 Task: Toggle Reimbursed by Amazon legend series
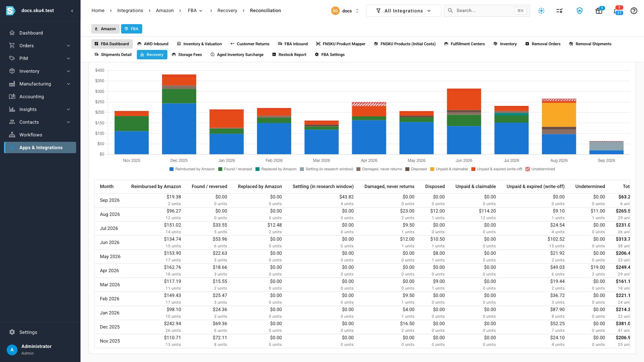pyautogui.click(x=192, y=169)
